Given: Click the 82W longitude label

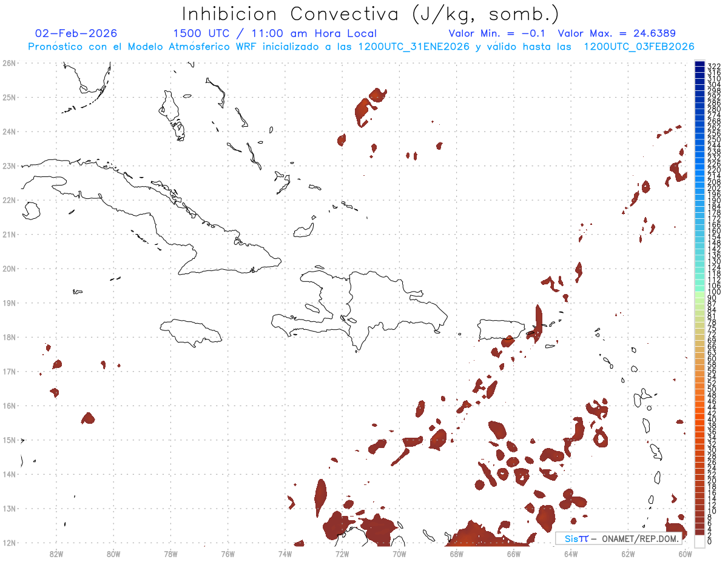Looking at the screenshot, I should 56,554.
